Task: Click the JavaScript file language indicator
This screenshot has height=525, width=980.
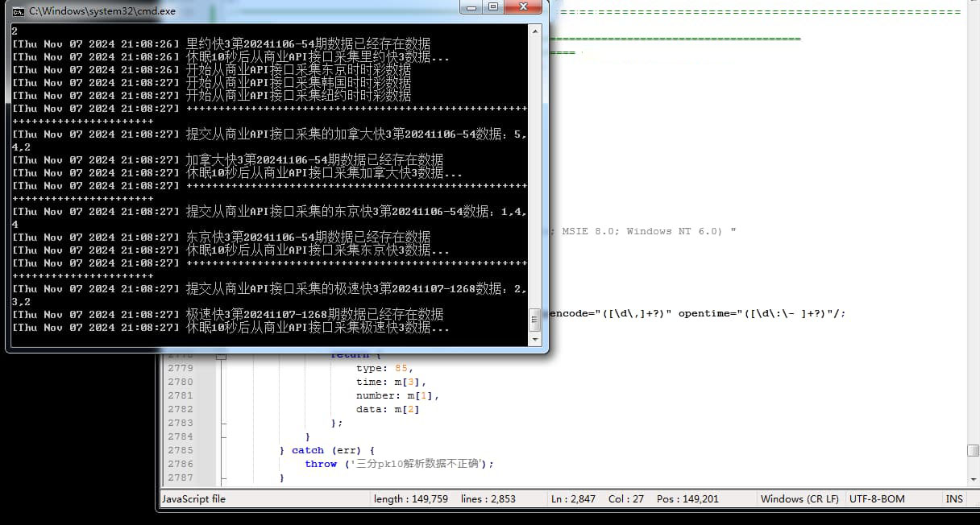Action: tap(194, 499)
